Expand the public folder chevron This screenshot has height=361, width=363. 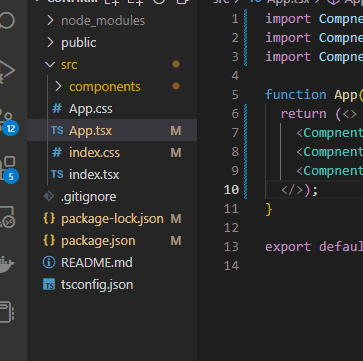pos(50,43)
